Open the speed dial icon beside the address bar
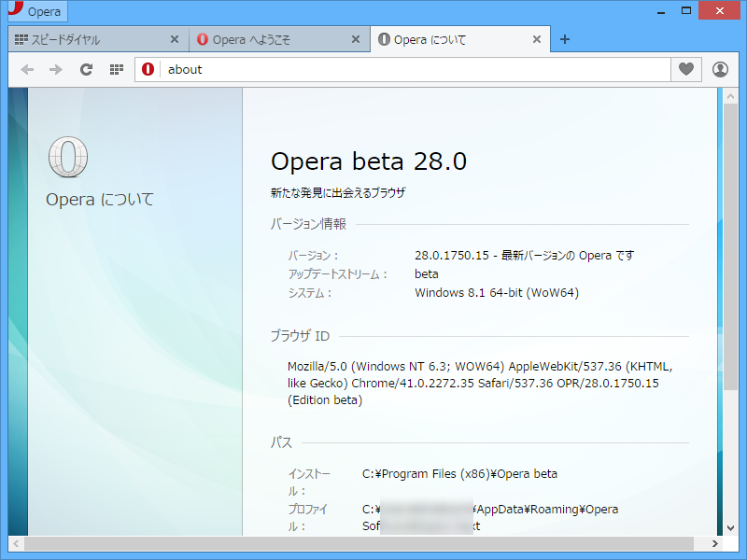The image size is (747, 560). pyautogui.click(x=114, y=69)
